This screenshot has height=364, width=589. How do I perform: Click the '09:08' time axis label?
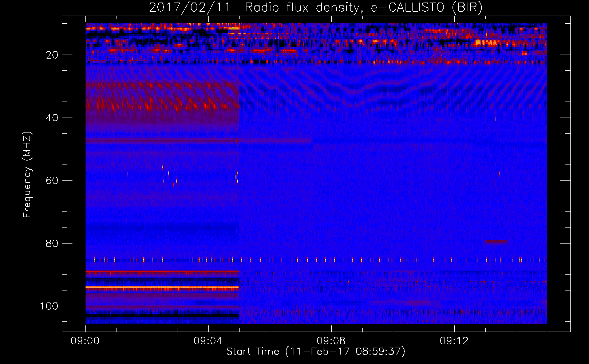331,341
